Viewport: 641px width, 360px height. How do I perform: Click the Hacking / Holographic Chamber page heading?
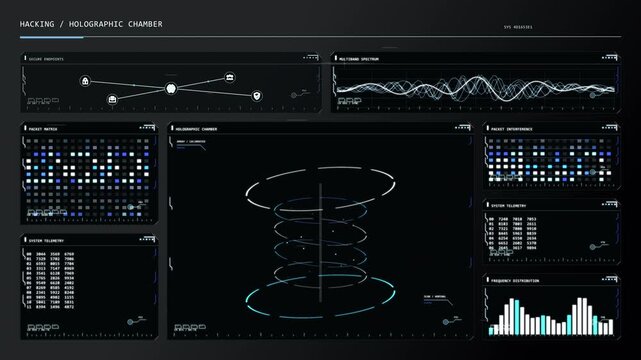[x=91, y=24]
